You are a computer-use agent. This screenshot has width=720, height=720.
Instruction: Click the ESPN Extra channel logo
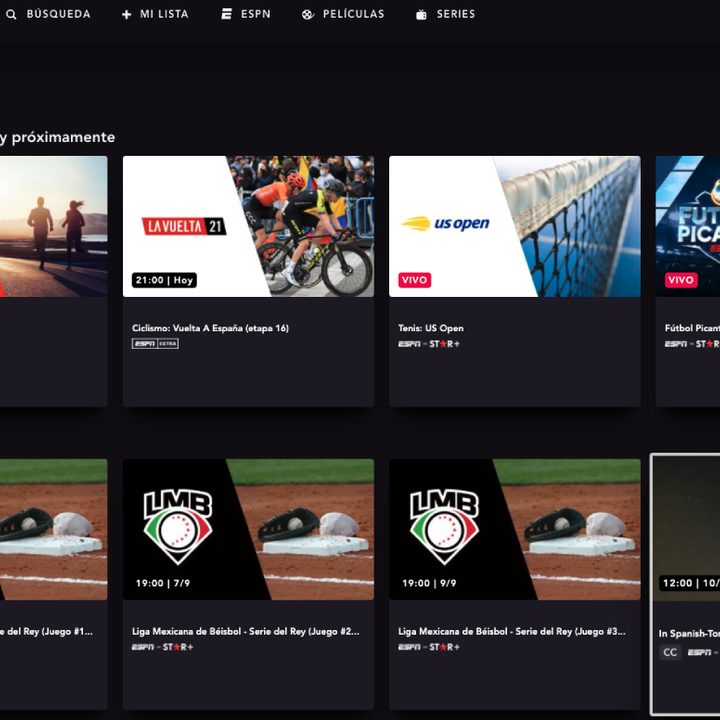point(155,344)
